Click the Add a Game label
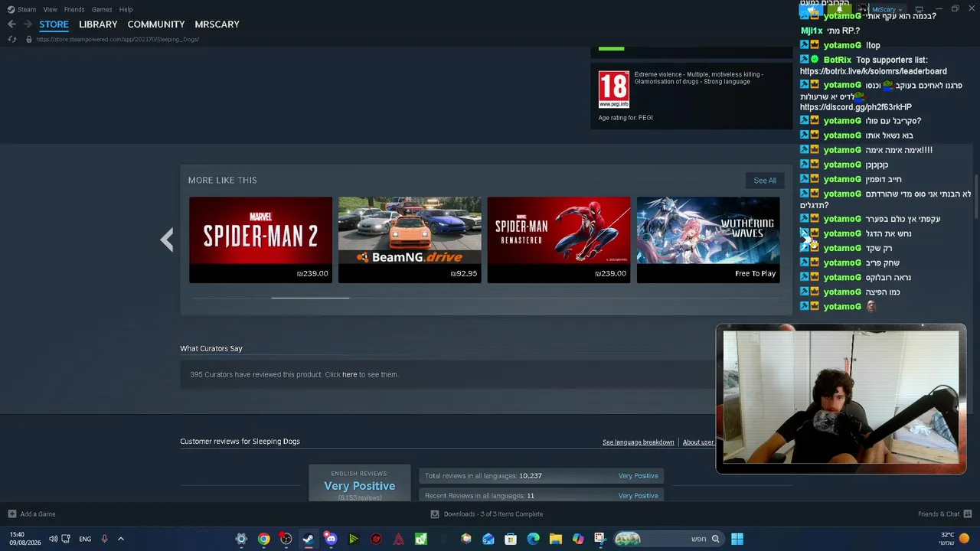 pyautogui.click(x=38, y=514)
